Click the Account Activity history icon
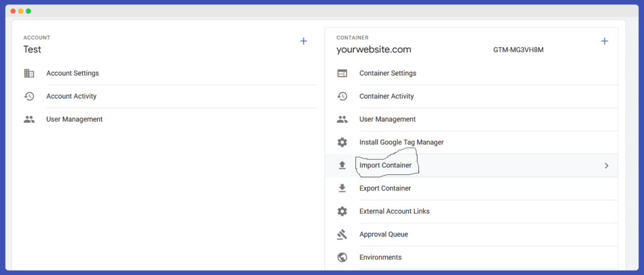This screenshot has width=644, height=275. click(29, 96)
